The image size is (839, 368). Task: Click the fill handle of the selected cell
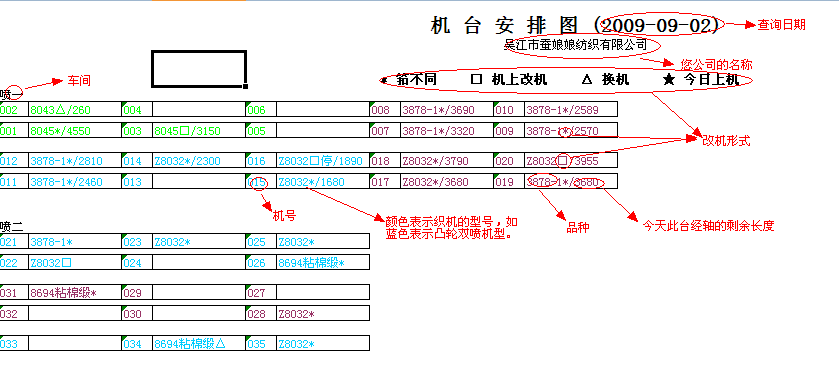point(246,86)
